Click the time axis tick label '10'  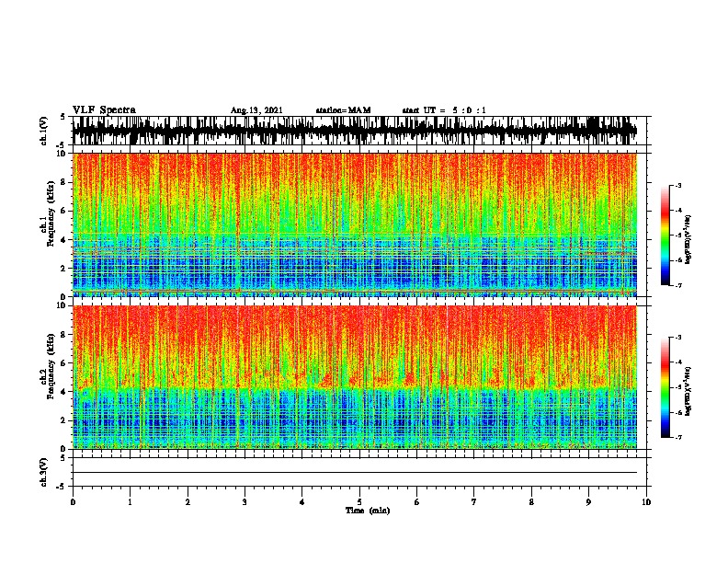pos(646,502)
